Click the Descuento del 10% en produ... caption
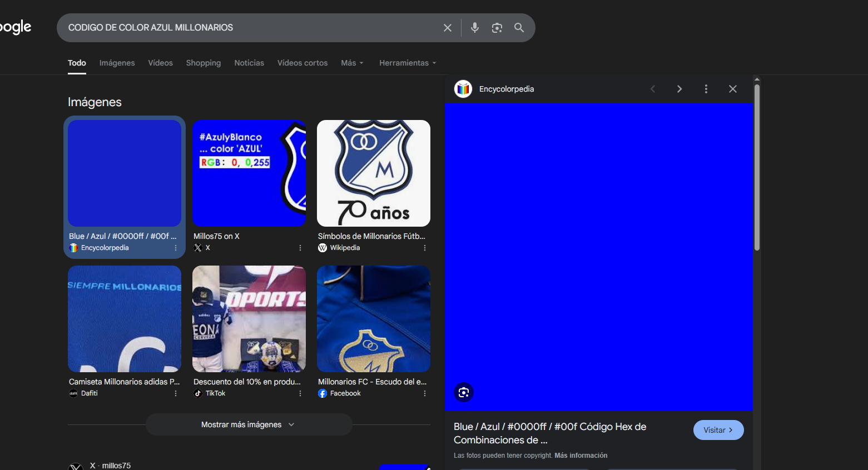This screenshot has width=868, height=470. tap(247, 382)
